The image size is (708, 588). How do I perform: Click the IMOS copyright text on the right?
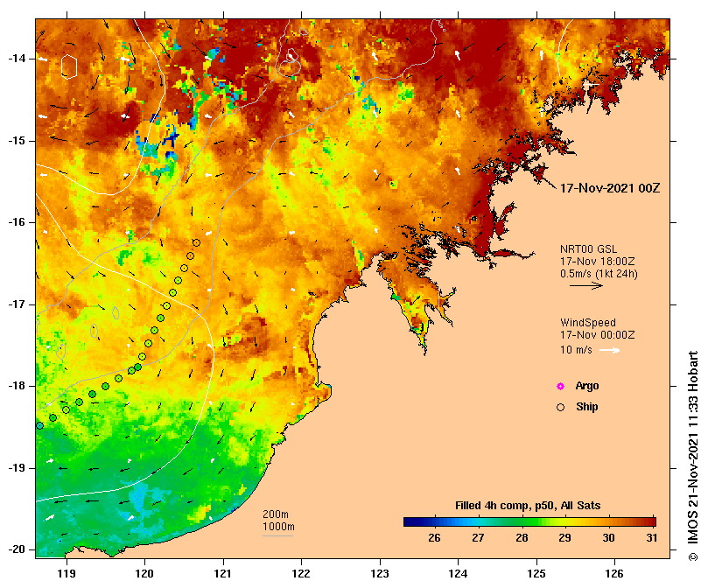[693, 456]
